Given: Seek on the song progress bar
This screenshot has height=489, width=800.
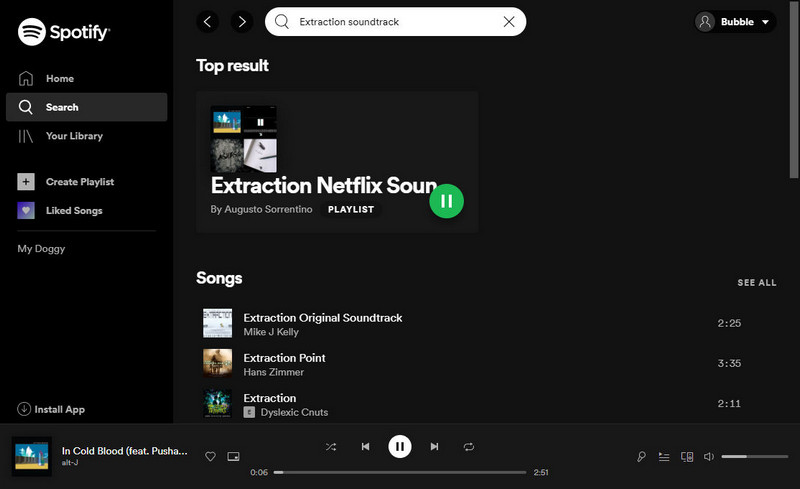Looking at the screenshot, I should point(399,472).
